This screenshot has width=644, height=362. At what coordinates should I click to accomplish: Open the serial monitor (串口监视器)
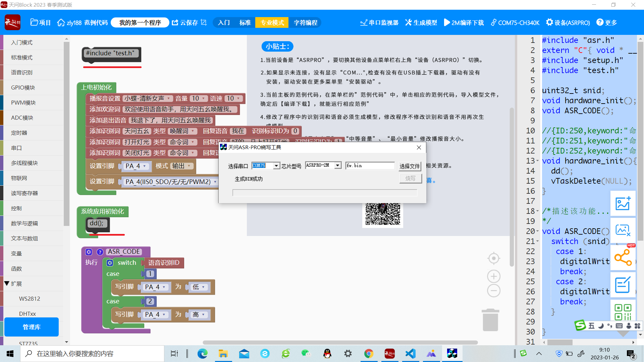379,22
